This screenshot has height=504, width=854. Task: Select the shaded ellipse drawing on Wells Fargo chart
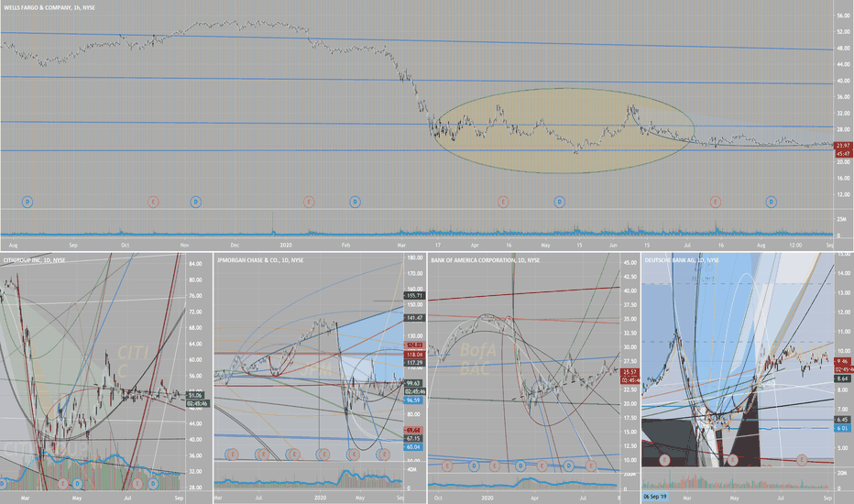click(x=564, y=131)
